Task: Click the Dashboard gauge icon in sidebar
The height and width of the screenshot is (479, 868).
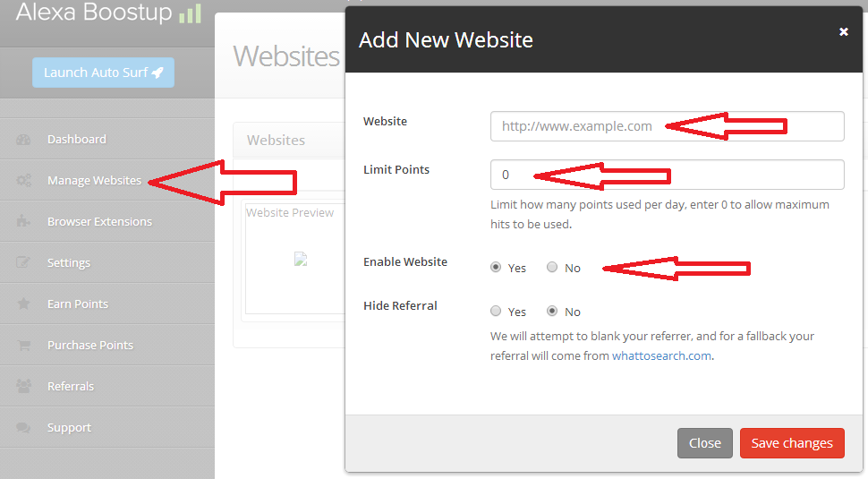Action: tap(23, 140)
